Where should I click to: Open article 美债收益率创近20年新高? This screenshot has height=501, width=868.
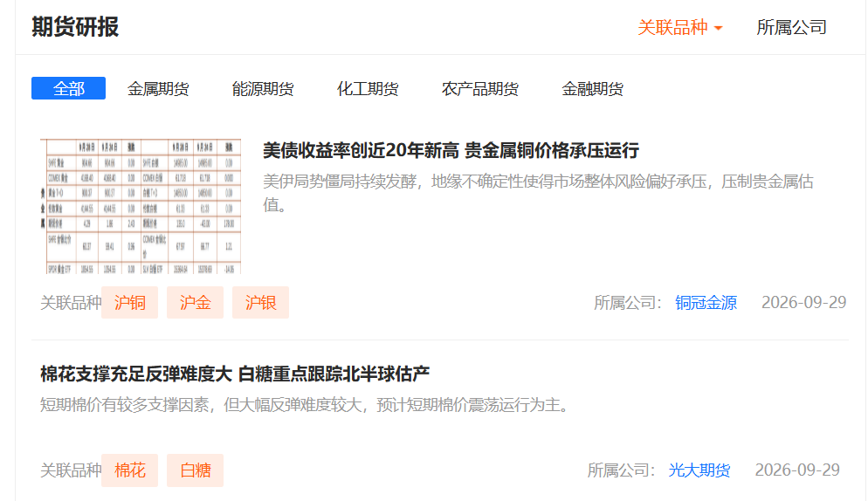coord(451,150)
